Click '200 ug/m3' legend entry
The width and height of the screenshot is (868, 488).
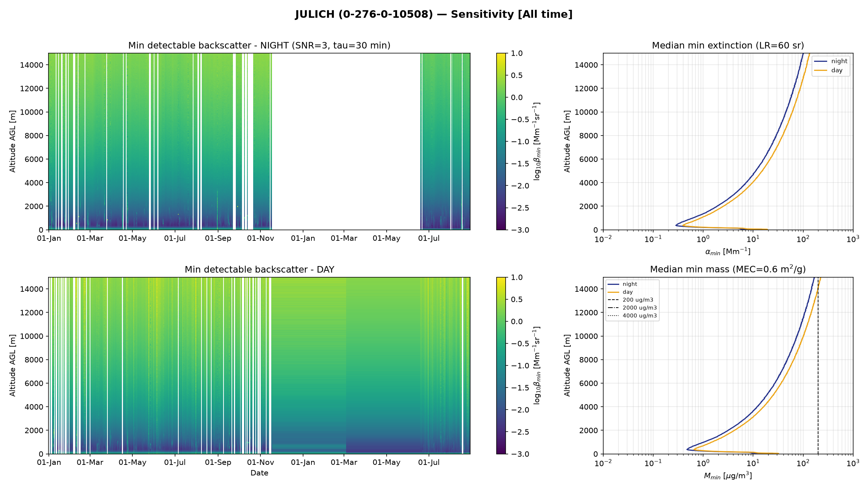[x=638, y=300]
